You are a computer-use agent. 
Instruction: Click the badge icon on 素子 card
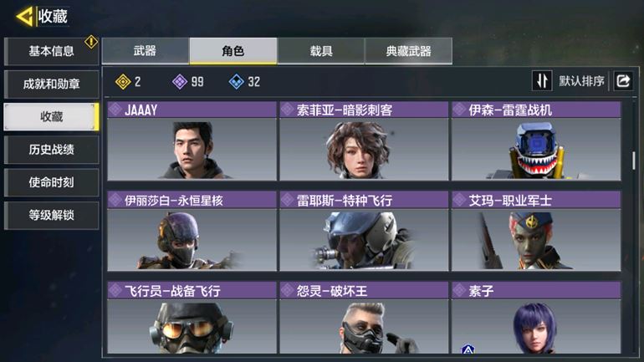[468, 349]
